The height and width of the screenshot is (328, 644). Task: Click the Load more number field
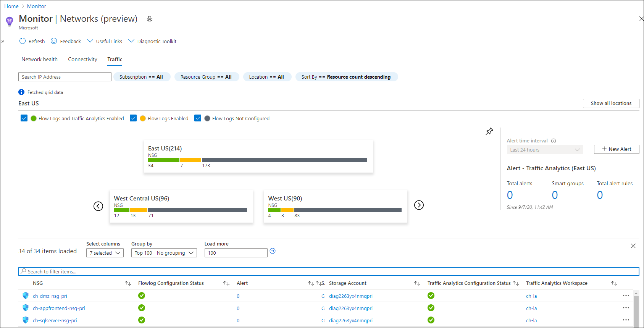click(x=236, y=253)
